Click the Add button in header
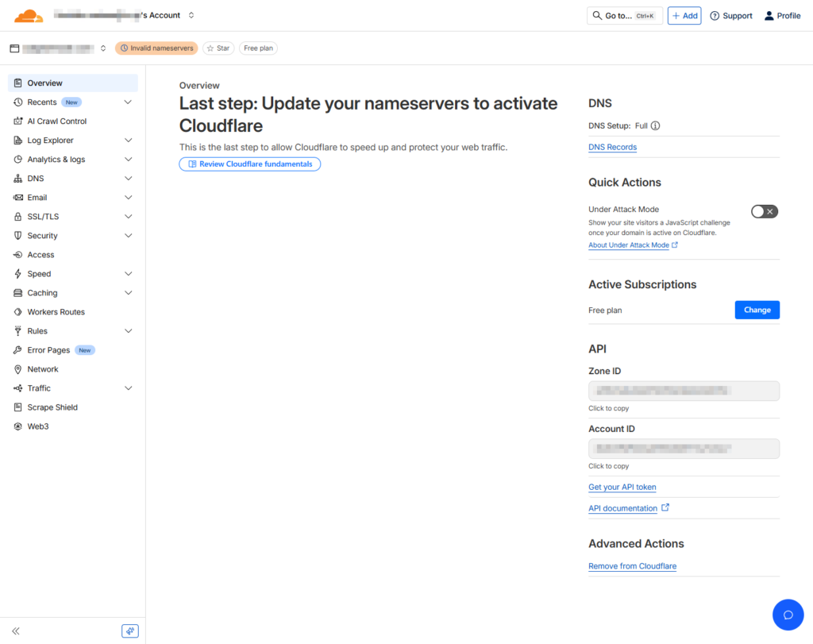This screenshot has width=813, height=644. 684,16
